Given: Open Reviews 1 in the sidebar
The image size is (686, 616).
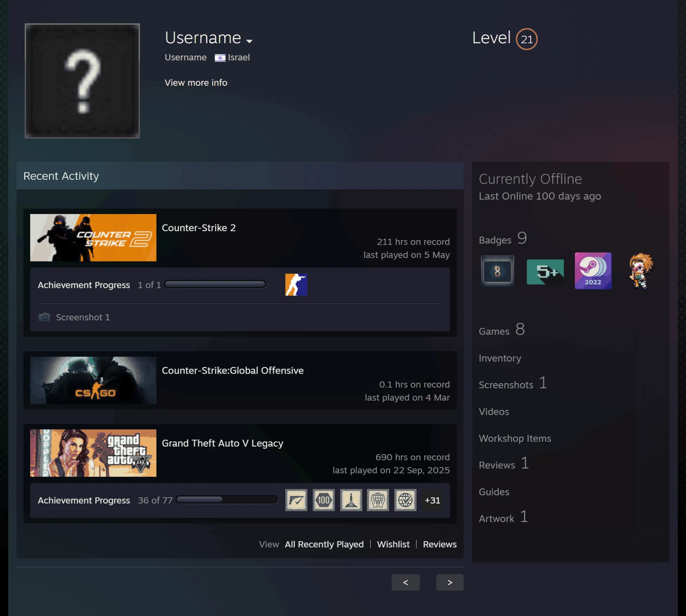Looking at the screenshot, I should click(x=503, y=464).
